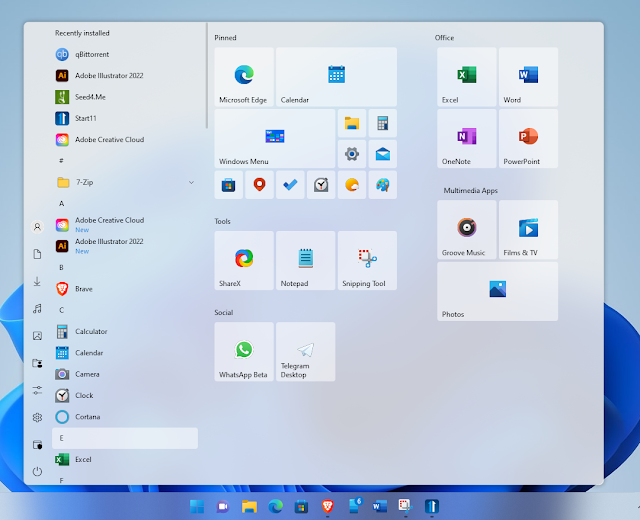This screenshot has height=520, width=640.
Task: Open the small Maps tile
Action: click(259, 185)
